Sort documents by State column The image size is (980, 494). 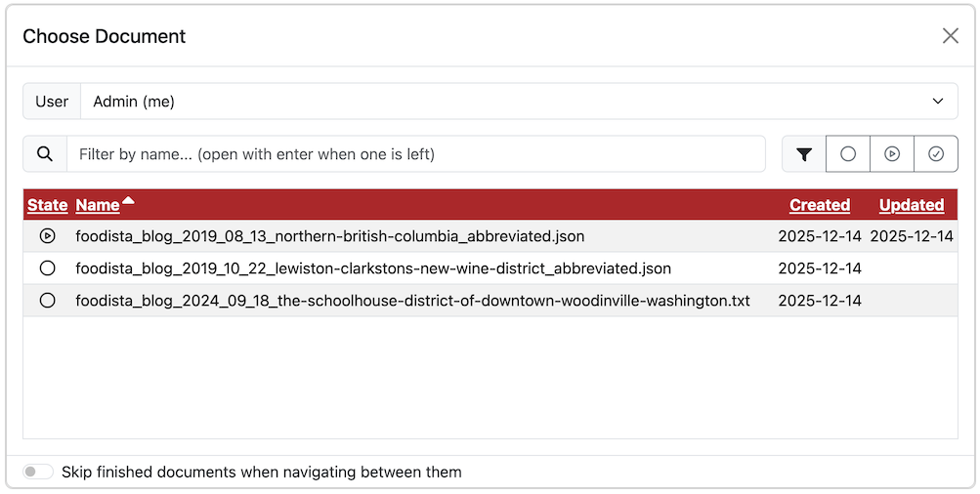[47, 205]
